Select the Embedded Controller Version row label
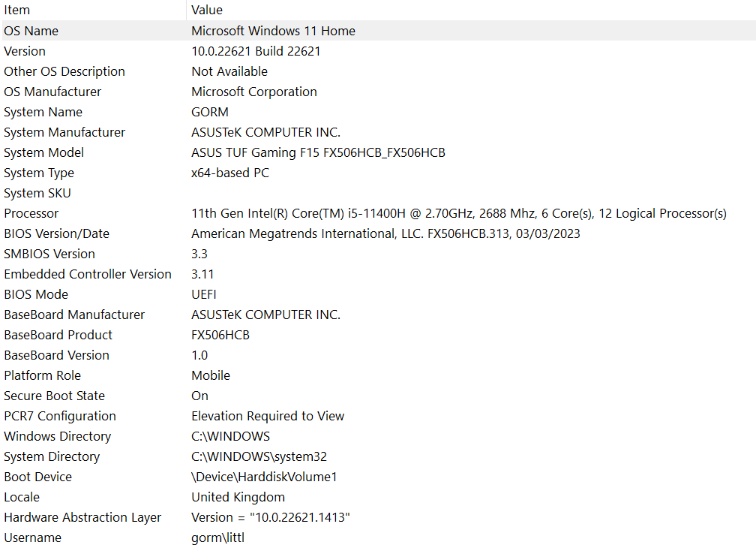Image resolution: width=756 pixels, height=548 pixels. [88, 274]
